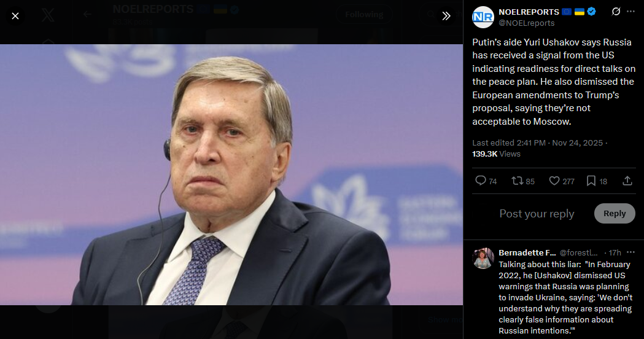Repost this tweet using the retweet icon

[523, 181]
